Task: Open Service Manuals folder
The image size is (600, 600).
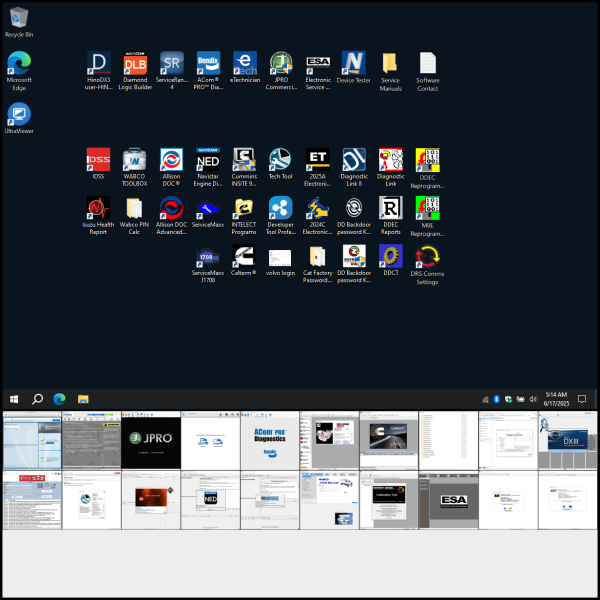Action: [390, 72]
